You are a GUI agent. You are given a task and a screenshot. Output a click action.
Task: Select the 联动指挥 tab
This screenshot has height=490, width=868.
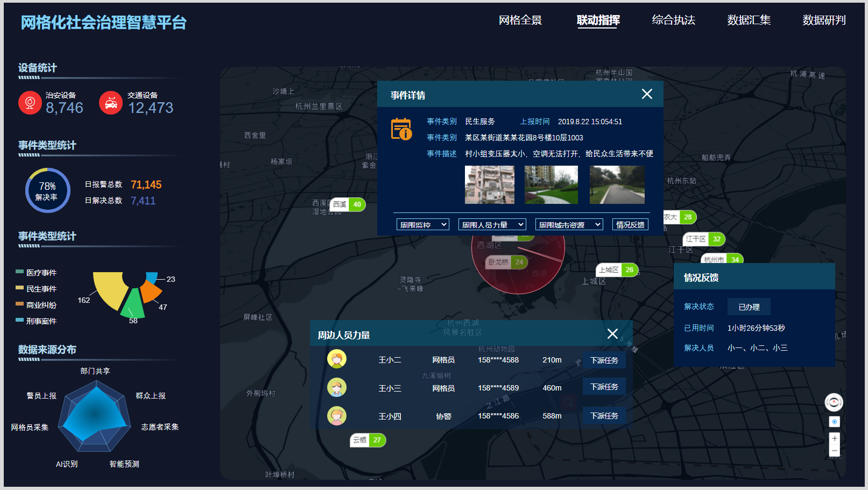598,20
